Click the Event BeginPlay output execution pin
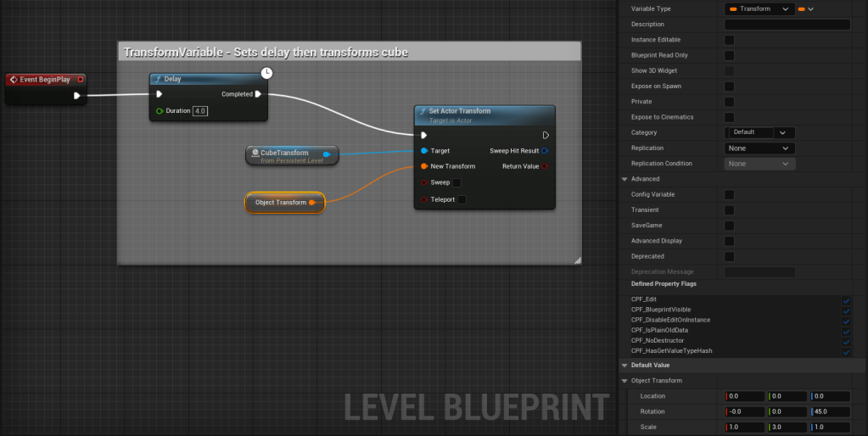This screenshot has width=868, height=436. click(77, 96)
